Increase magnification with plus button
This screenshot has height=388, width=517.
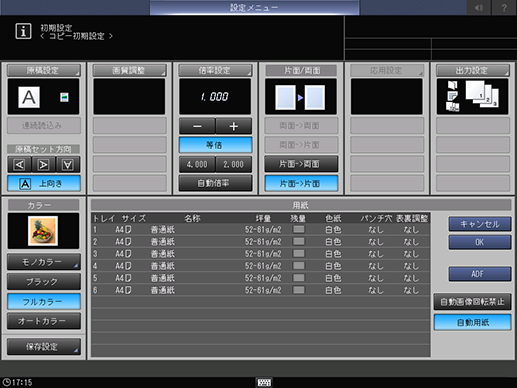pyautogui.click(x=234, y=126)
